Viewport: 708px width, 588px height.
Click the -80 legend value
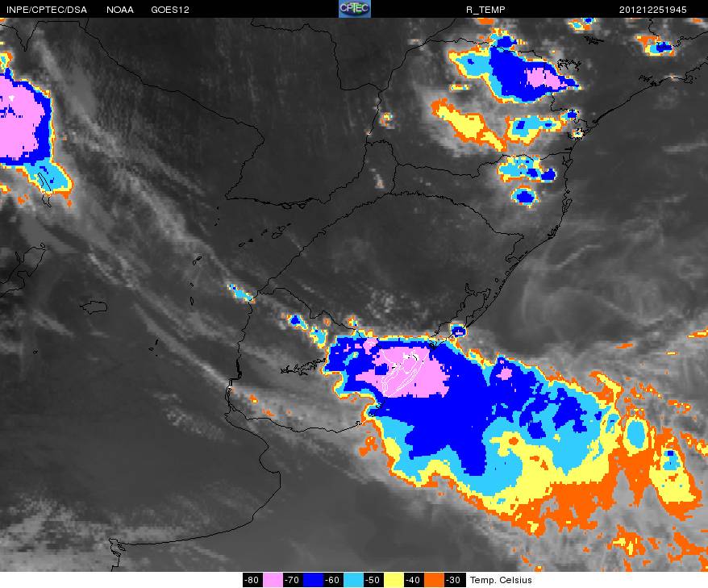(252, 580)
